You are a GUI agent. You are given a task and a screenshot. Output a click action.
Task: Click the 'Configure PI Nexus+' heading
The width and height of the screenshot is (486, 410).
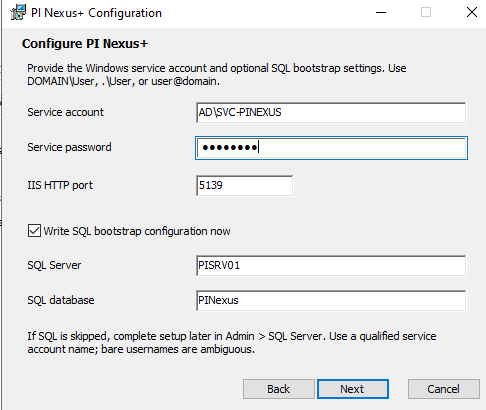(85, 44)
